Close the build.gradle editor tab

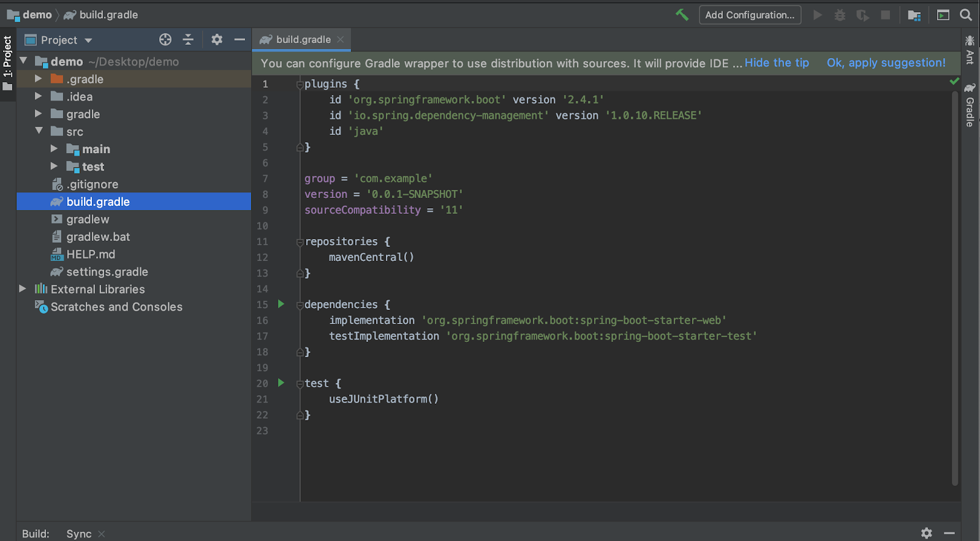coord(341,39)
